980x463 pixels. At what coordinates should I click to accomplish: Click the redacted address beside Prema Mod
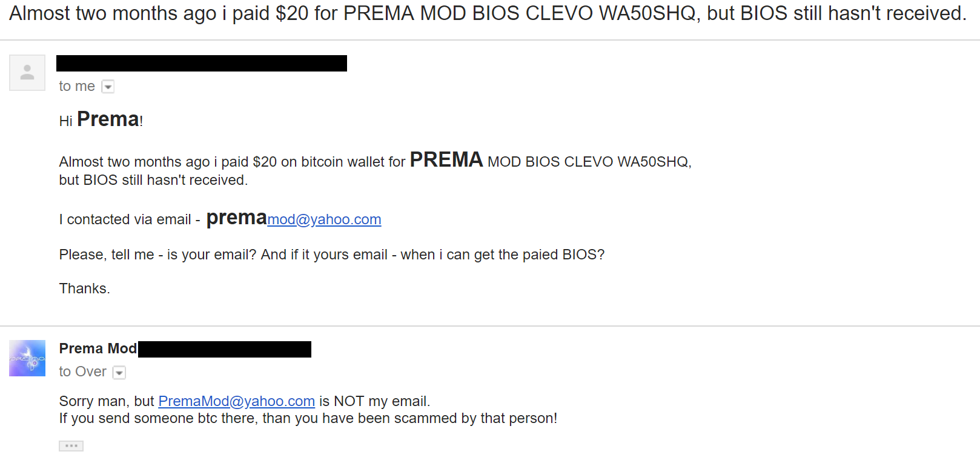tap(224, 349)
